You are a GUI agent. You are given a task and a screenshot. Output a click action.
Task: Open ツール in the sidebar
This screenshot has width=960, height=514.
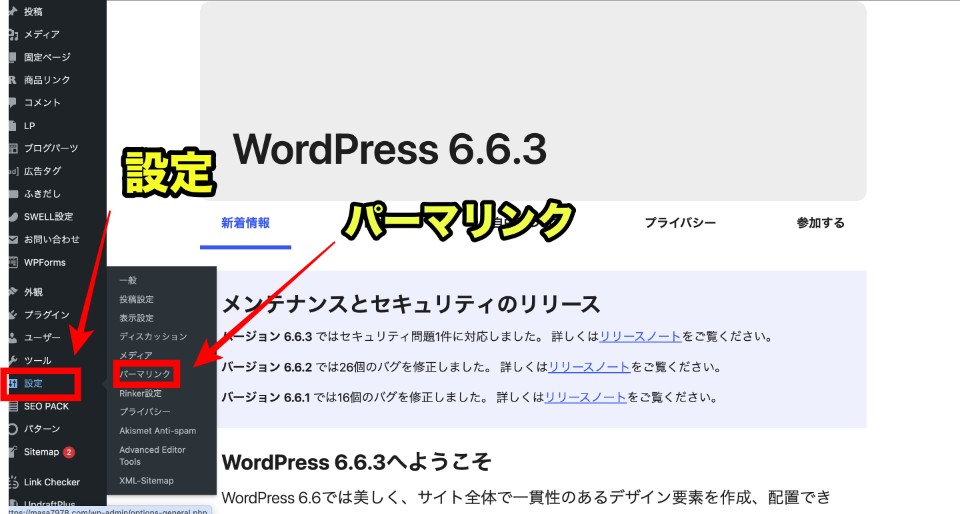(37, 360)
